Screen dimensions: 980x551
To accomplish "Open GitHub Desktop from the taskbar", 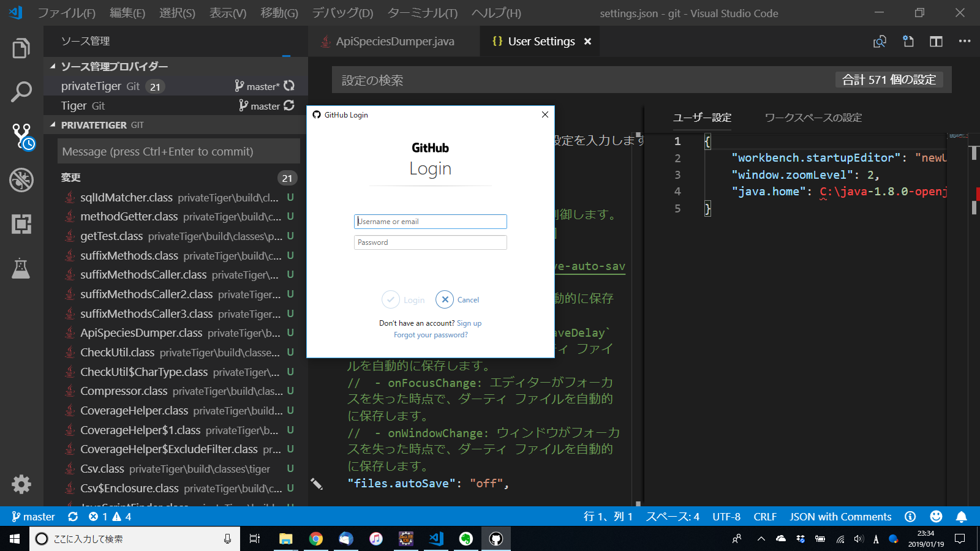I will (x=496, y=539).
